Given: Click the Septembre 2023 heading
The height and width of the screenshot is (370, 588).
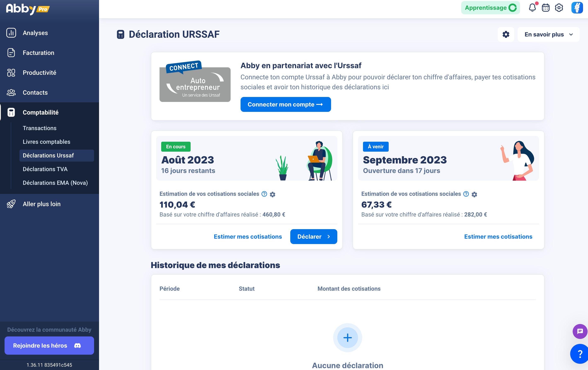Looking at the screenshot, I should point(405,160).
